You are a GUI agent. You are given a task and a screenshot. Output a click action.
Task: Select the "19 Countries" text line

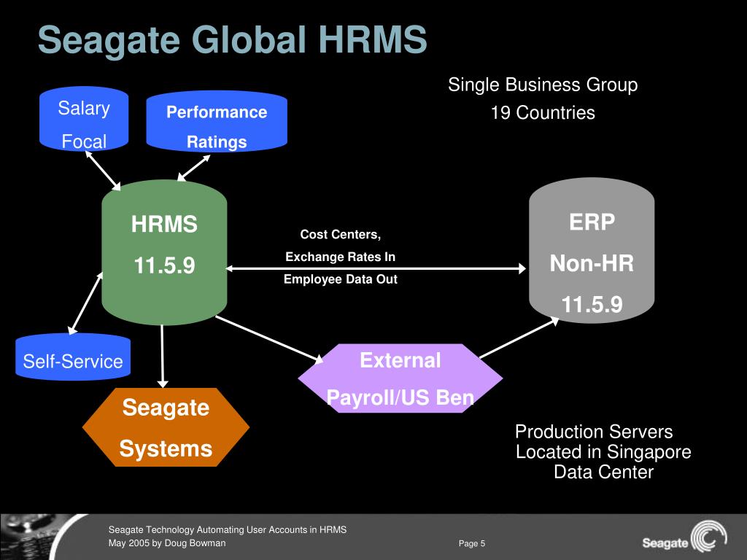coord(543,113)
